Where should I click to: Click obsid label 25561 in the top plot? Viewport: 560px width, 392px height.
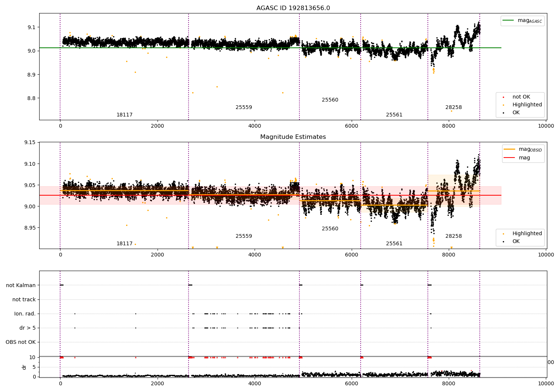point(394,115)
